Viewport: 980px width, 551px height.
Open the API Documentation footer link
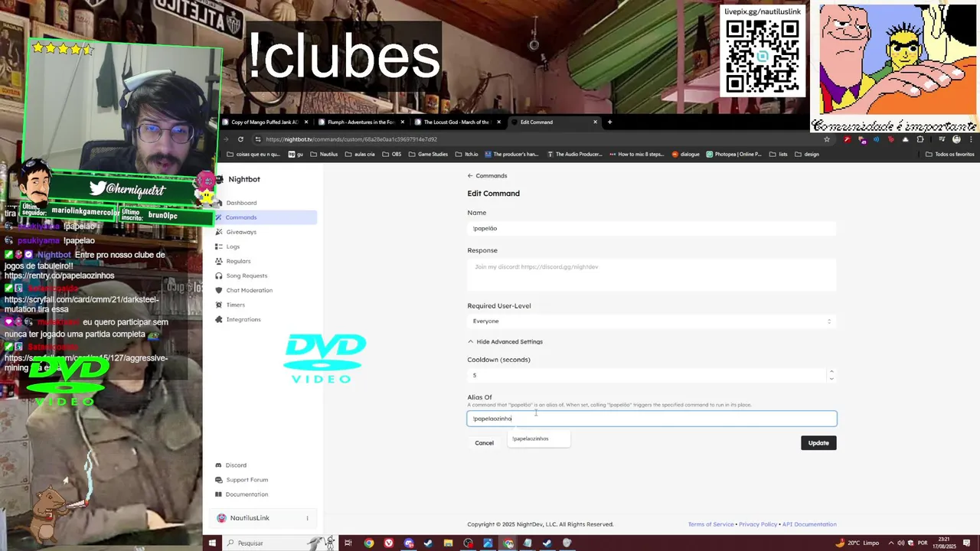tap(809, 524)
